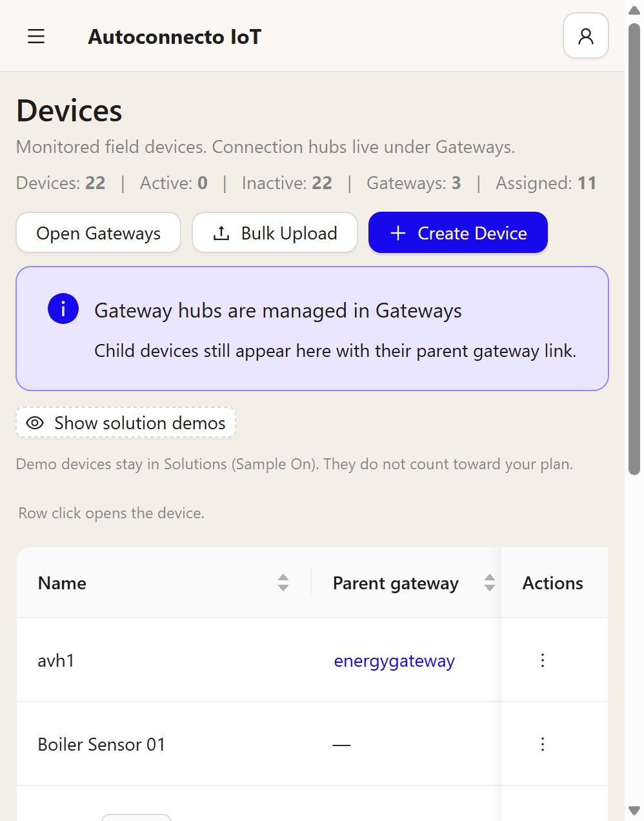Viewport: 644px width, 821px height.
Task: Click the Open Gateways button
Action: click(99, 233)
